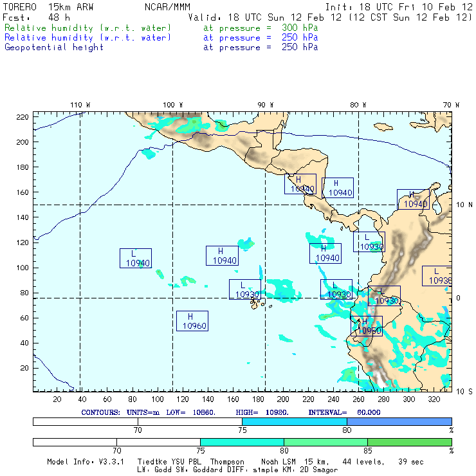Click the light green 80–85% swatch in lower bar
Screen dimensions: 476x476
(x=325, y=442)
